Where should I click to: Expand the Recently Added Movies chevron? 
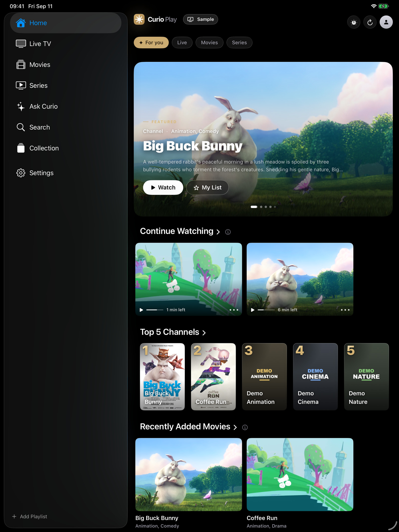235,427
